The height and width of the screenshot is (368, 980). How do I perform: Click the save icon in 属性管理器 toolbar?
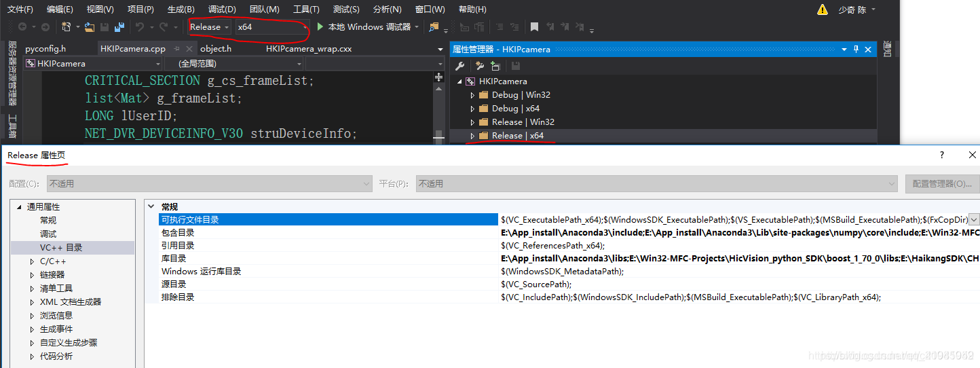pos(516,66)
